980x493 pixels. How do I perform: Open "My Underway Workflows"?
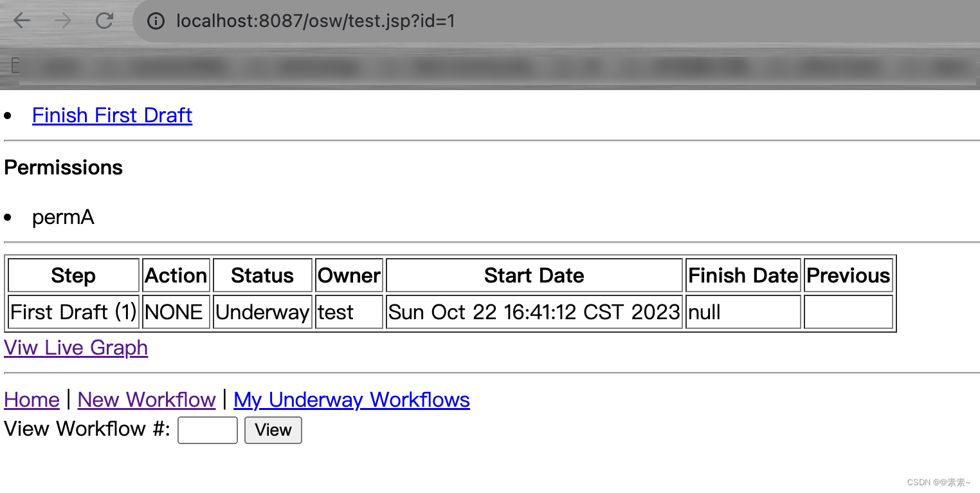coord(351,400)
